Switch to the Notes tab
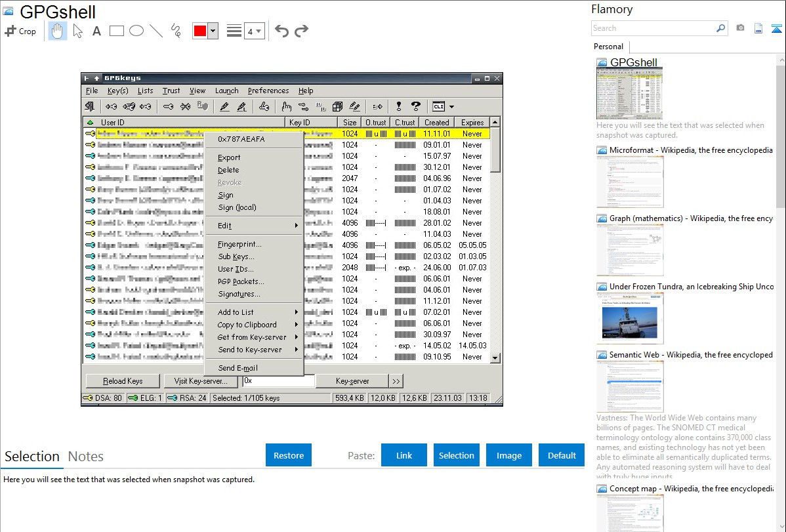786x532 pixels. pyautogui.click(x=86, y=457)
